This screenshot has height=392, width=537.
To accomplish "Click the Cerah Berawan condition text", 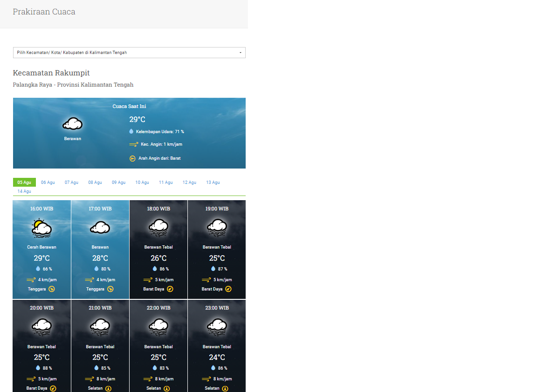I will (41, 247).
